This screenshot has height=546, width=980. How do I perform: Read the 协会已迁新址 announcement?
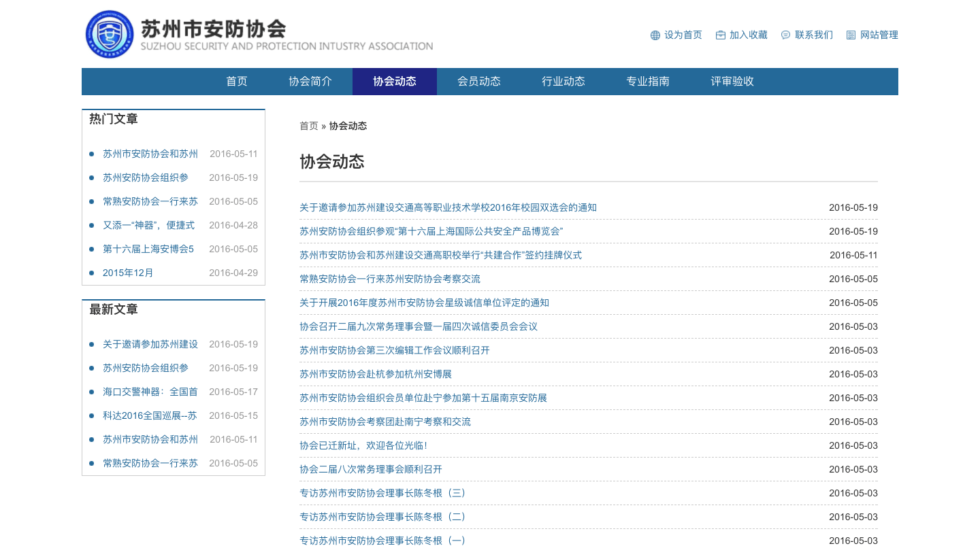[x=363, y=445]
